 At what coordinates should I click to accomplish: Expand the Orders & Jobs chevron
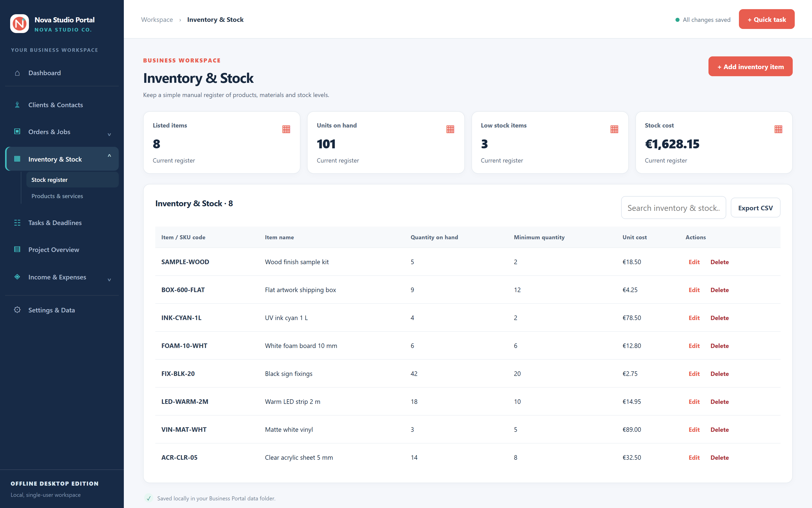(109, 134)
